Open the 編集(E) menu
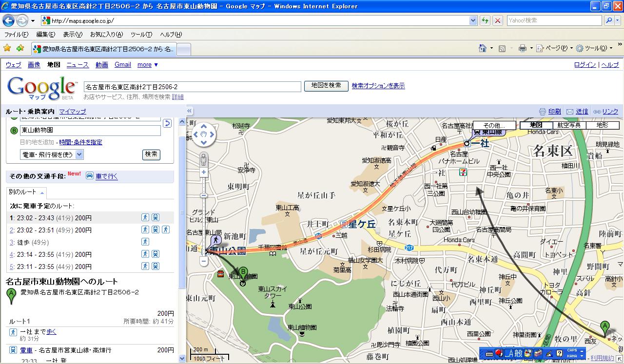 [46, 35]
